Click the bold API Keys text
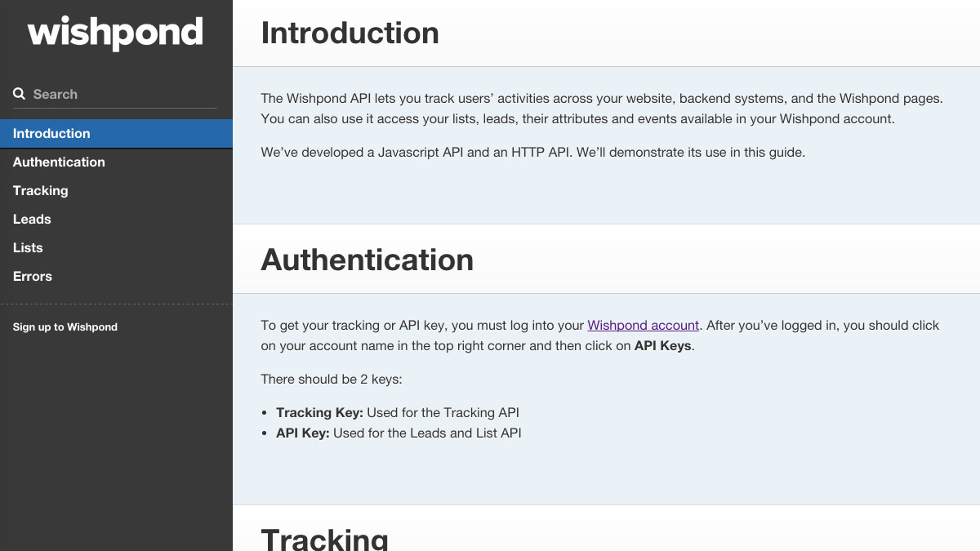980x551 pixels. point(663,345)
